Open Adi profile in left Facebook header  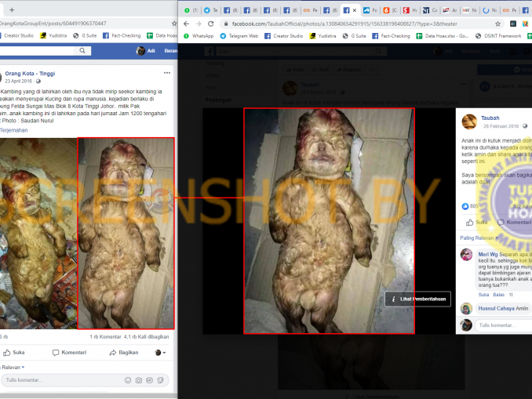145,51
